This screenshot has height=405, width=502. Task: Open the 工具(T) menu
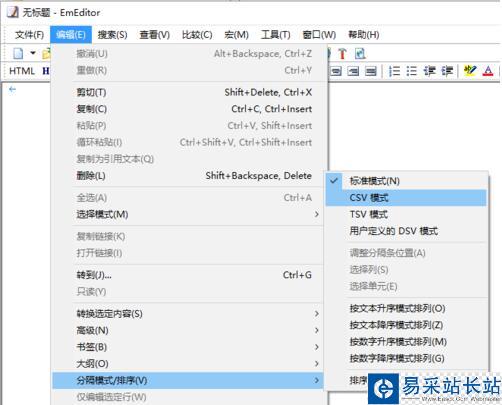275,35
